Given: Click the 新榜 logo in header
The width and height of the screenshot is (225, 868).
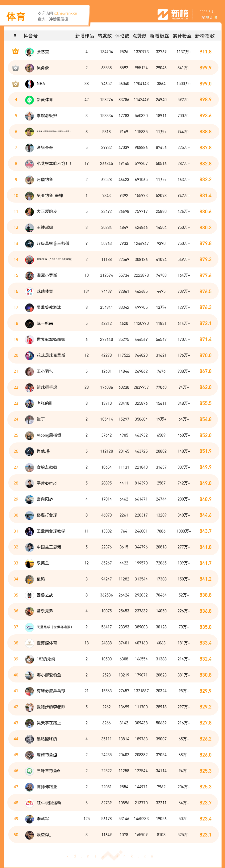Looking at the screenshot, I should click(x=173, y=14).
